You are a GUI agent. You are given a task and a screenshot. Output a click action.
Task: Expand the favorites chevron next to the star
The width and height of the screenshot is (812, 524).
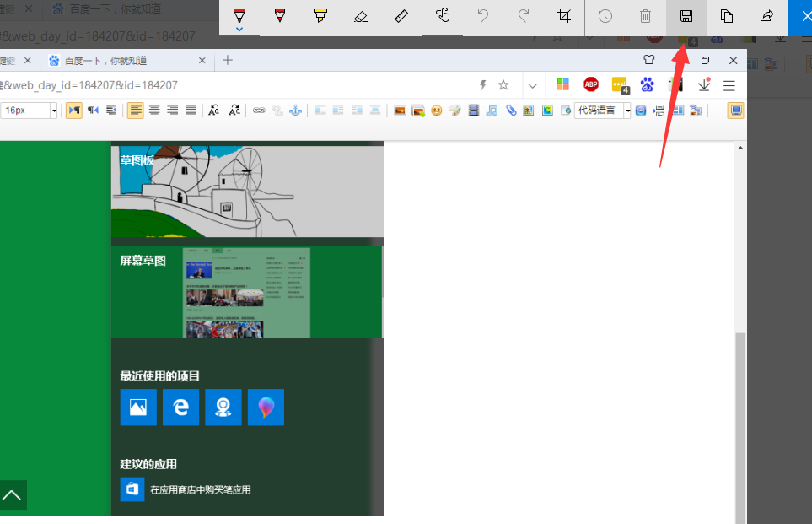[533, 85]
